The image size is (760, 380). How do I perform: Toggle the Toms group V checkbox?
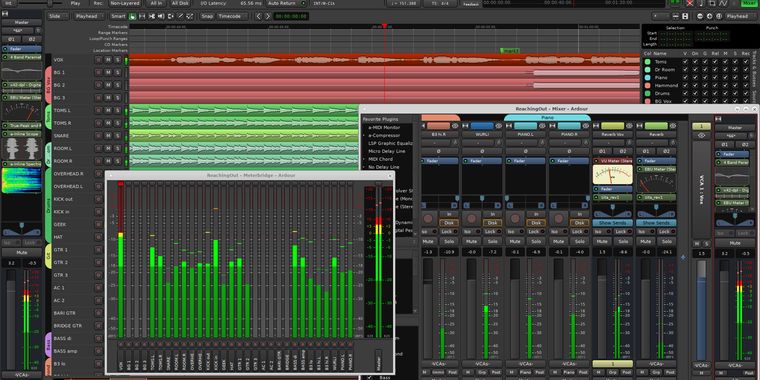point(685,62)
